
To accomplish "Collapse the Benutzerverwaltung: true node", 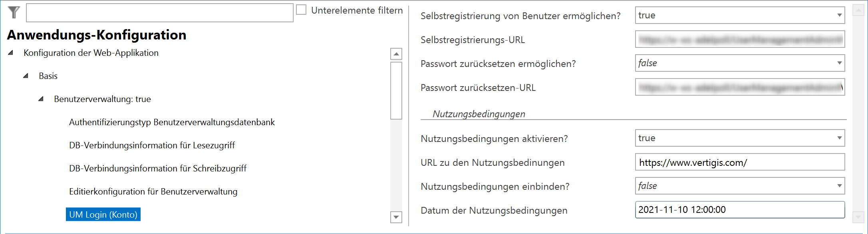I will coord(41,99).
